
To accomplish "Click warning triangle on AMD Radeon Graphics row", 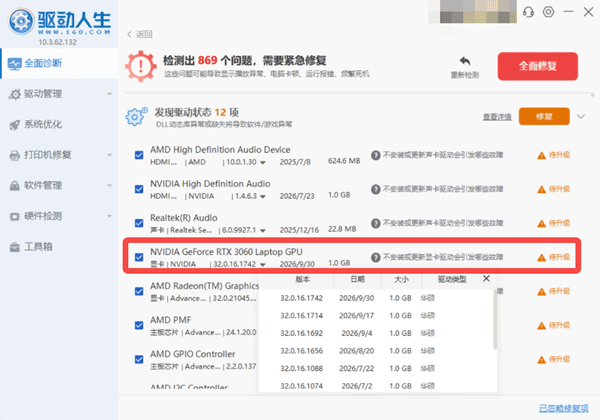I will pos(541,292).
